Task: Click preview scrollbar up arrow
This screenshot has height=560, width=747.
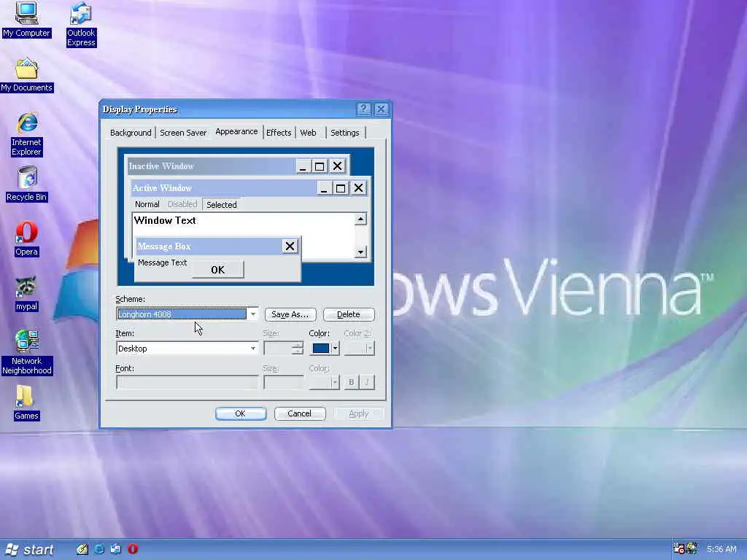Action: 360,219
